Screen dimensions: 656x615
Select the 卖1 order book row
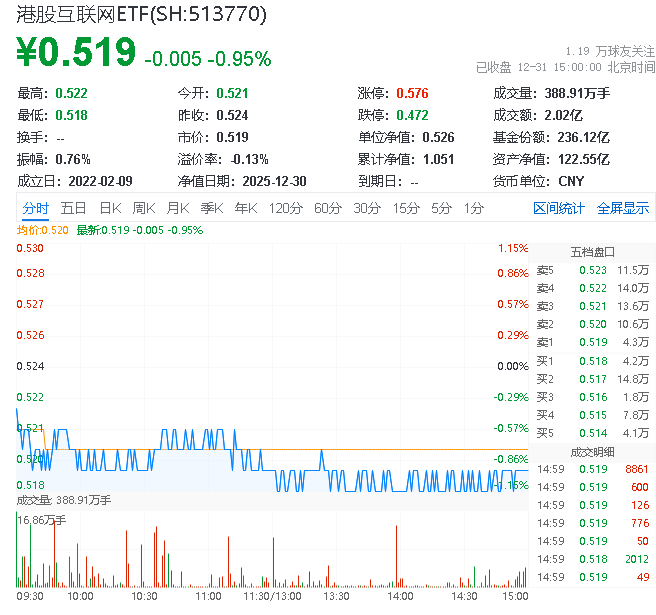point(592,342)
